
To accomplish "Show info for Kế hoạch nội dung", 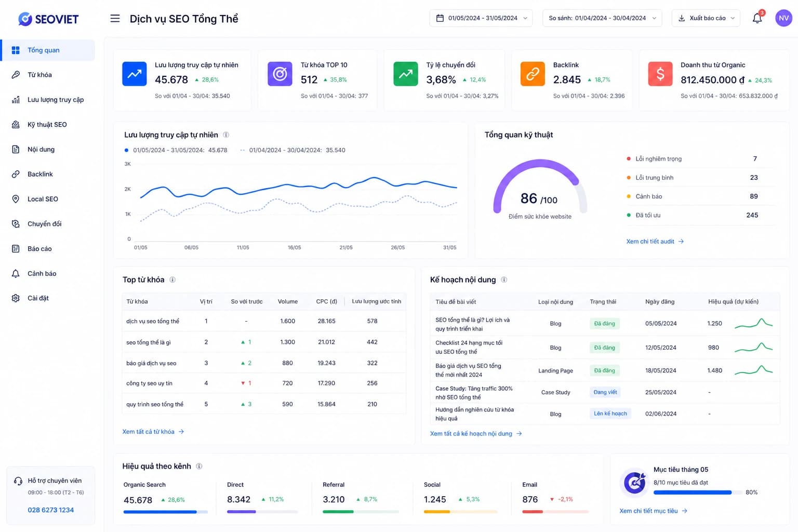I will 504,280.
